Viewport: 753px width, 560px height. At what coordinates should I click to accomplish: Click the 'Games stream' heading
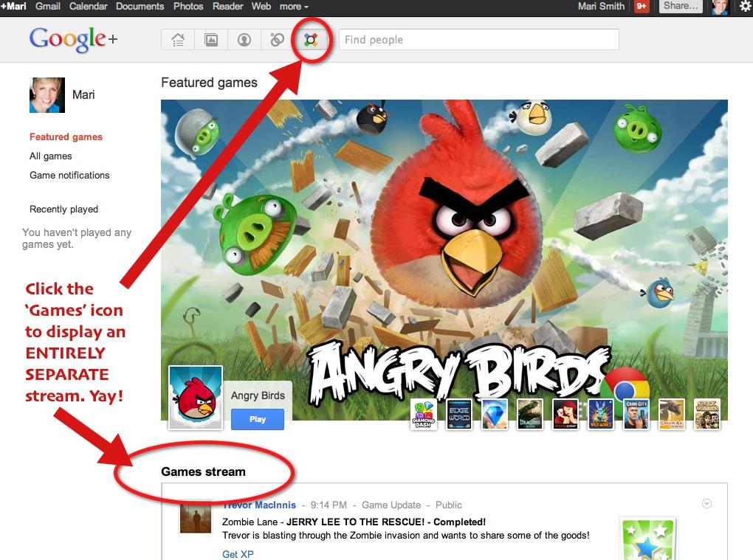coord(203,471)
